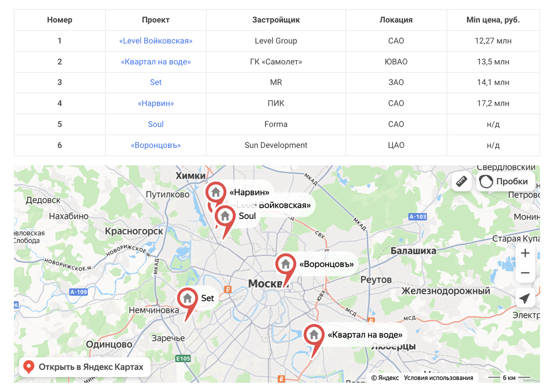Click the Soul house pin on map
552x392 pixels.
(225, 216)
